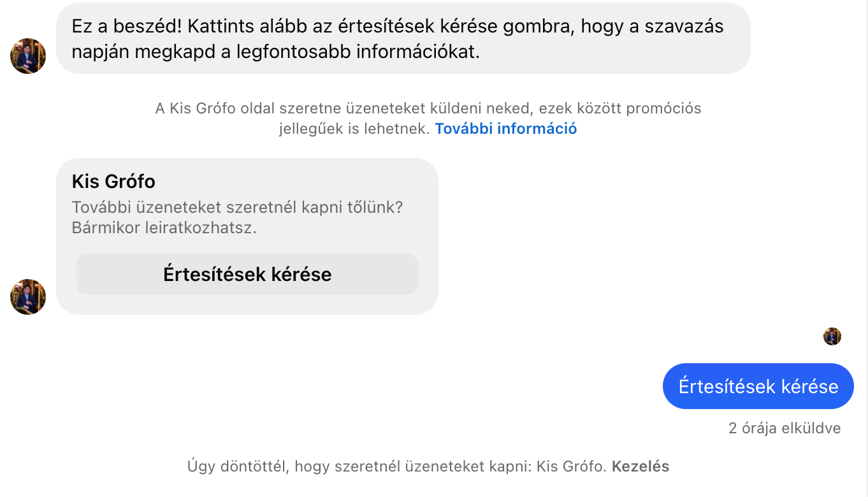Click the small seen-receipt avatar above sent message
Viewport: 868px width, 497px height.
832,336
